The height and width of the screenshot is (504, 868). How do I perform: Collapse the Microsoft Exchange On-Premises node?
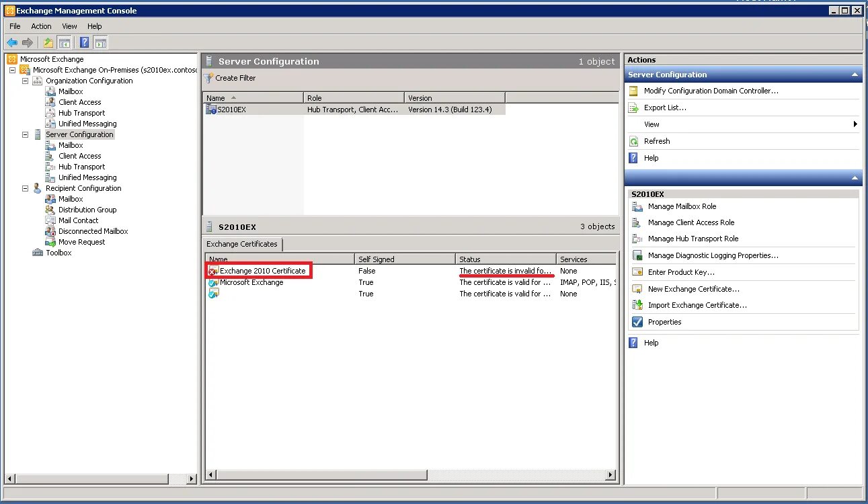point(13,70)
